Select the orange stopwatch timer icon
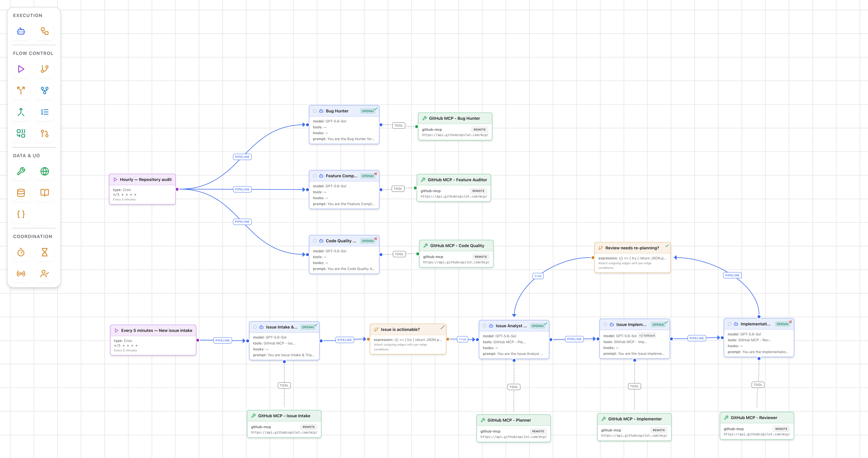The width and height of the screenshot is (868, 458). coord(21,252)
